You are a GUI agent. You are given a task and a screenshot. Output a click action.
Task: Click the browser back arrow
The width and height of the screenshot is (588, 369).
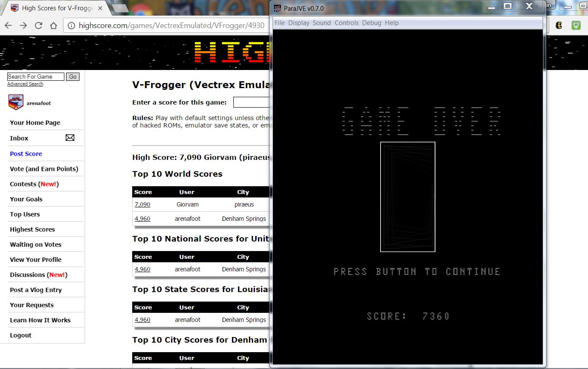click(9, 25)
